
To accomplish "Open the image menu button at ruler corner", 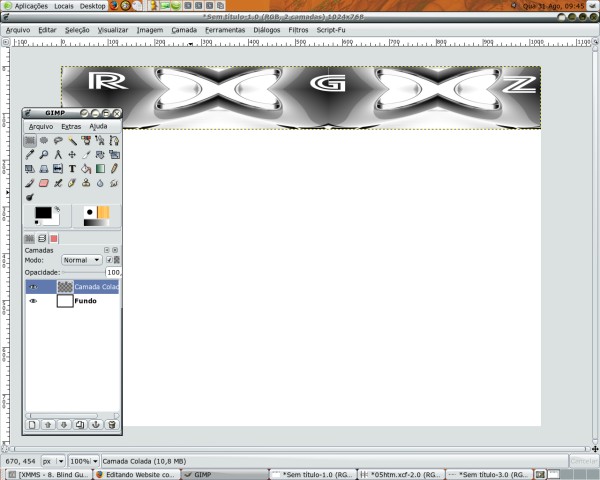I will point(5,42).
